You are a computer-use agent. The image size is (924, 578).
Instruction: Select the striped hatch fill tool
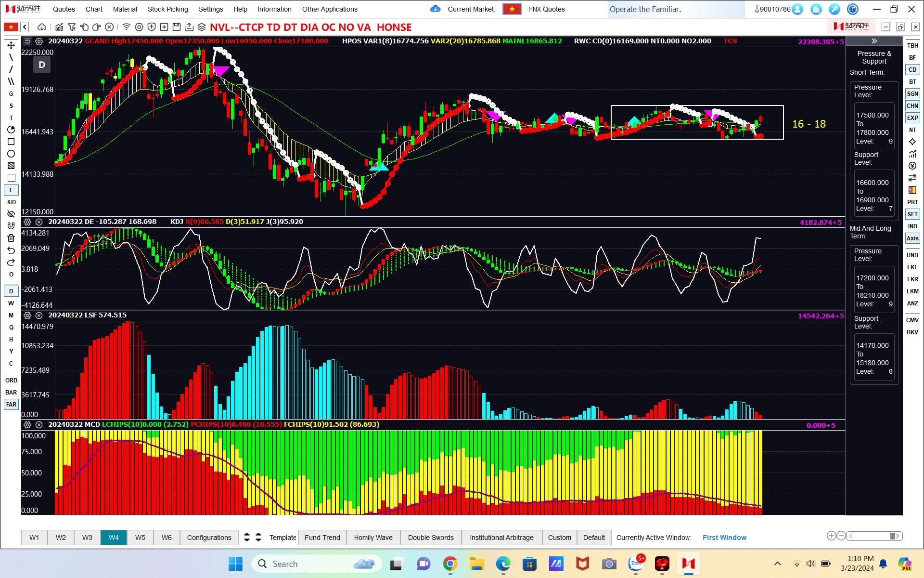point(11,166)
